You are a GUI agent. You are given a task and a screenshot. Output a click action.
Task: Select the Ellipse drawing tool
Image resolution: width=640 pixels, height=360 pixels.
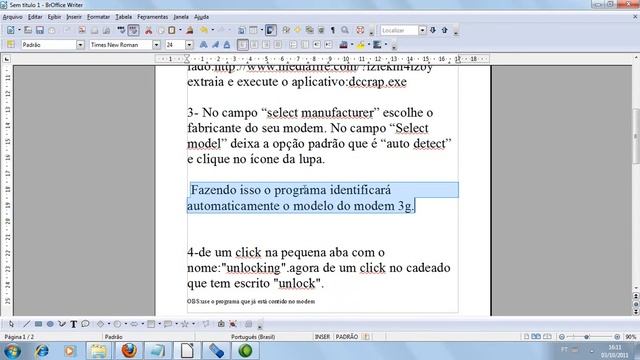[x=50, y=324]
